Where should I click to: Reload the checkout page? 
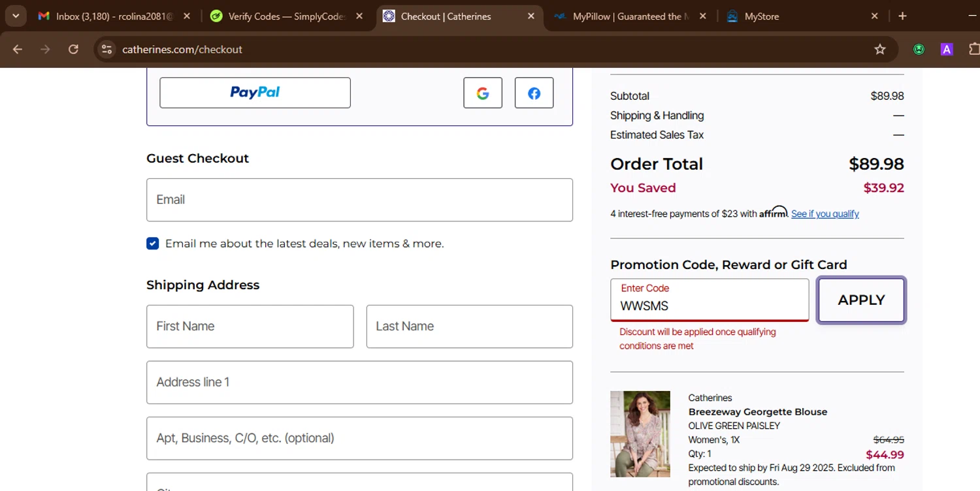click(73, 49)
